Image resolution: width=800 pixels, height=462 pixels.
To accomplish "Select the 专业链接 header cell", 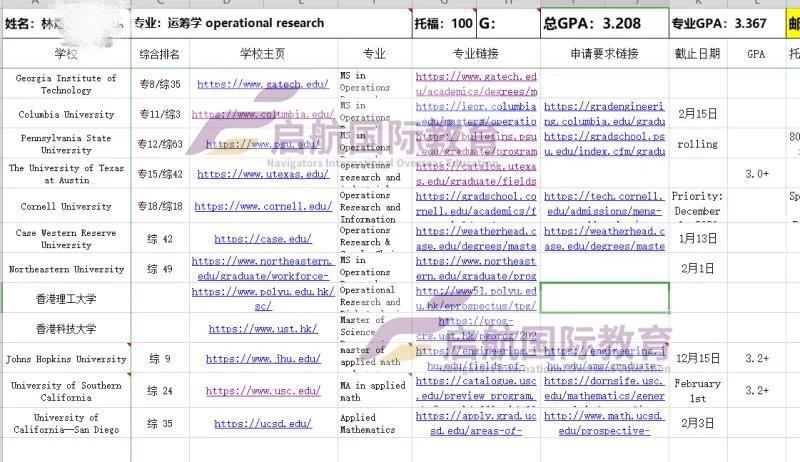I will 476,54.
